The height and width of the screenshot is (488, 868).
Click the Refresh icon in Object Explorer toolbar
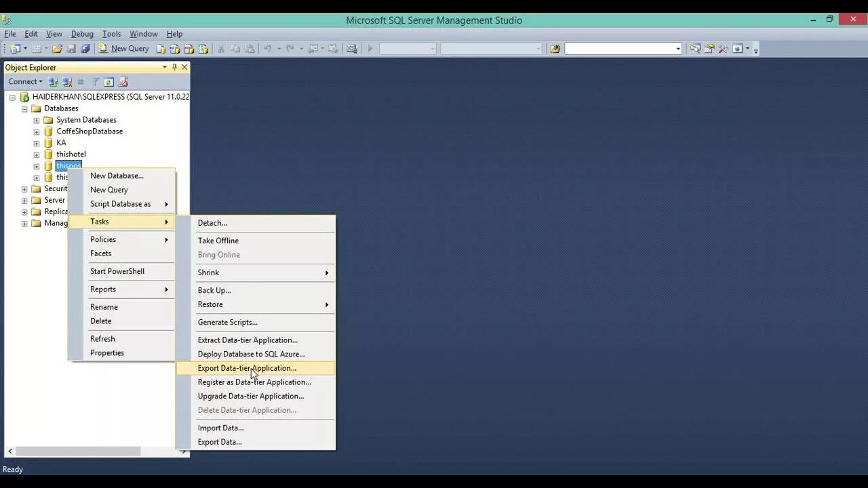click(108, 82)
